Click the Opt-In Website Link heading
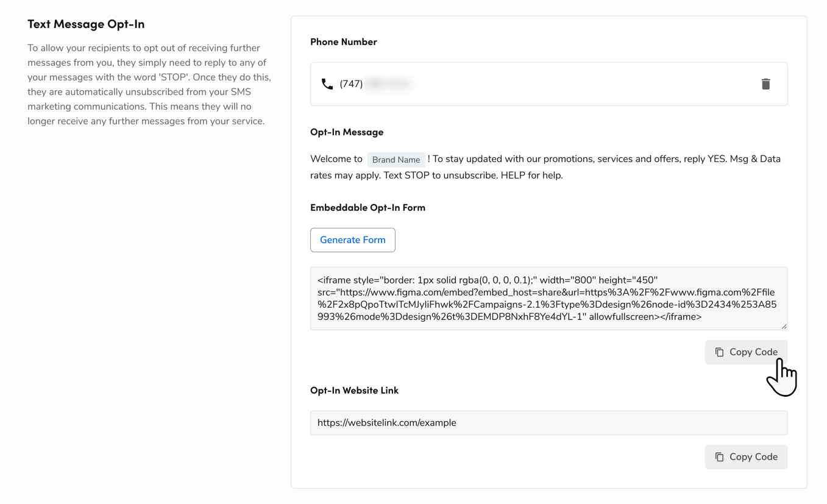This screenshot has width=827, height=504. pyautogui.click(x=354, y=391)
